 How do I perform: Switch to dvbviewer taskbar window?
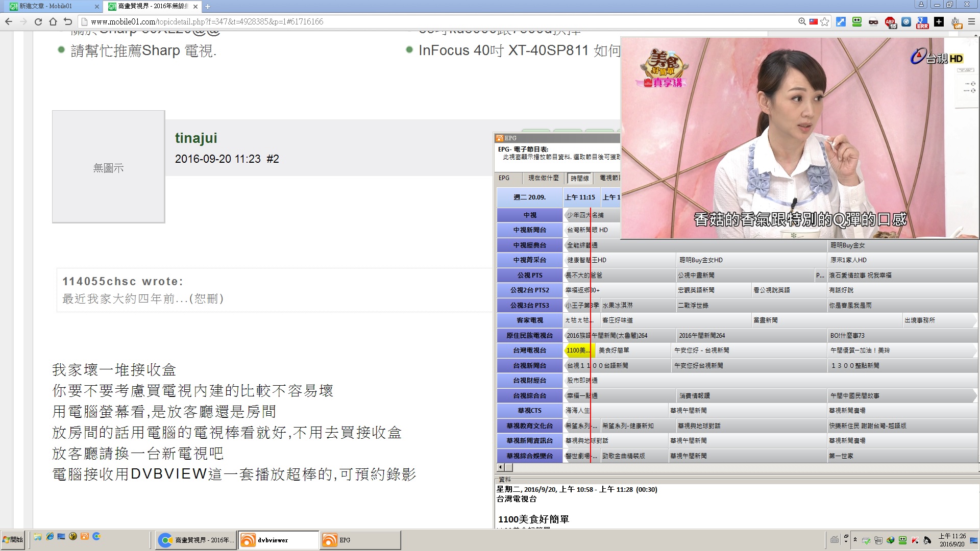278,540
